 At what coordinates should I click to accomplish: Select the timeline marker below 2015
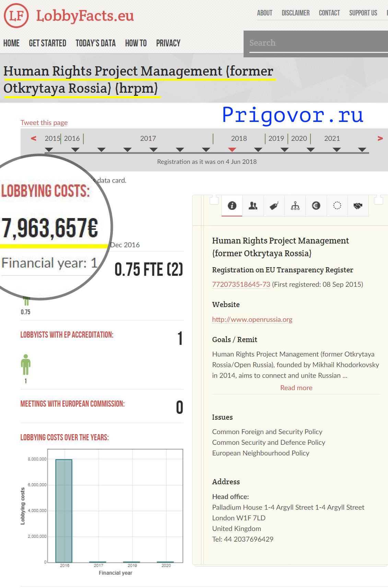tap(49, 149)
